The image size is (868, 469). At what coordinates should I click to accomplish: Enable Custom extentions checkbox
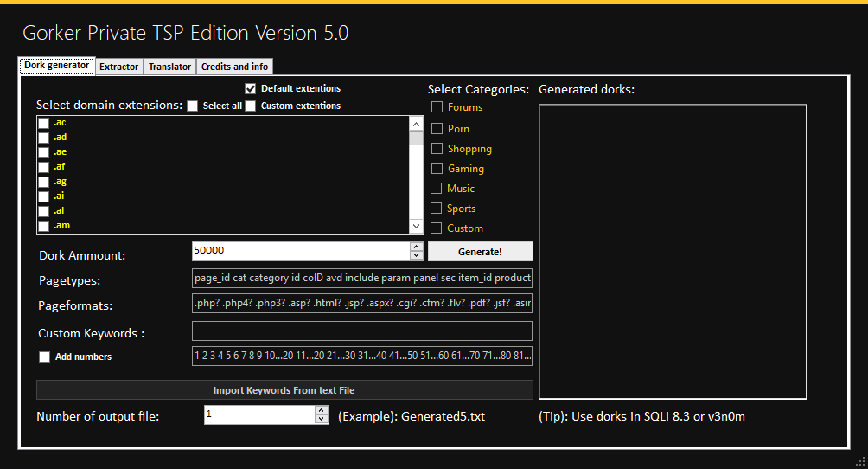click(x=250, y=106)
